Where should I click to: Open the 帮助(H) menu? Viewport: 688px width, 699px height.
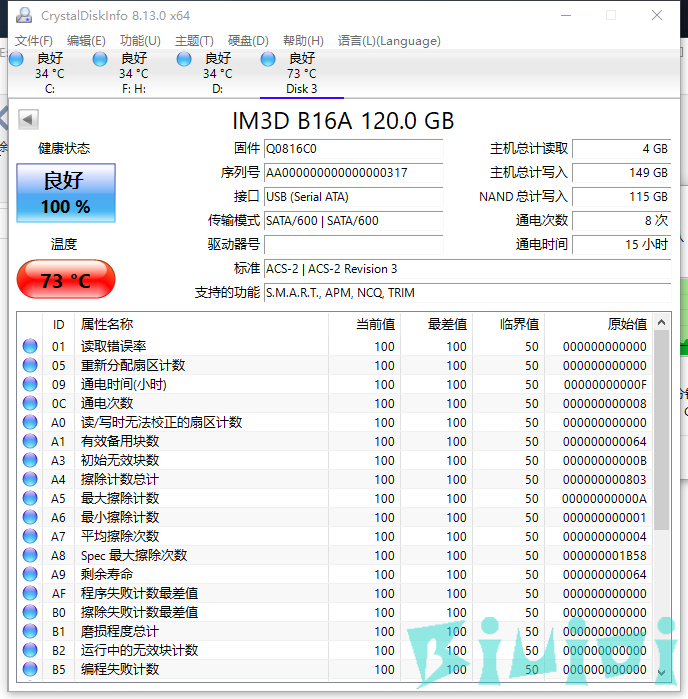303,41
